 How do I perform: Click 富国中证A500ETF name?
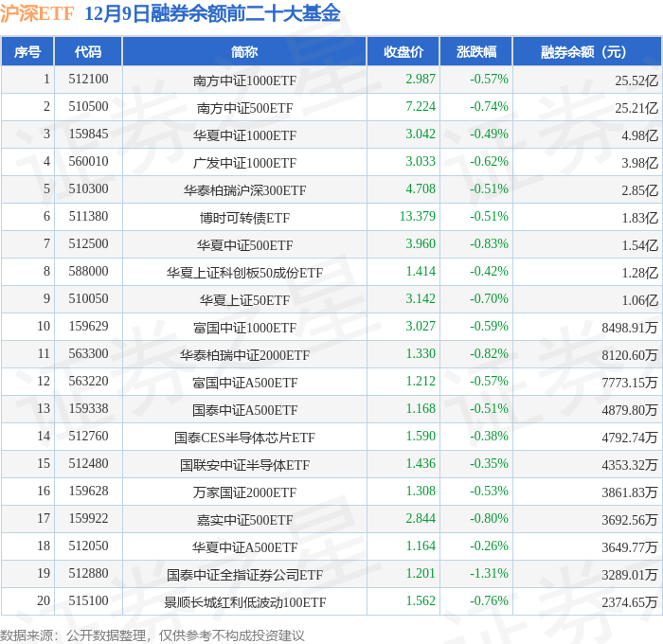click(244, 383)
